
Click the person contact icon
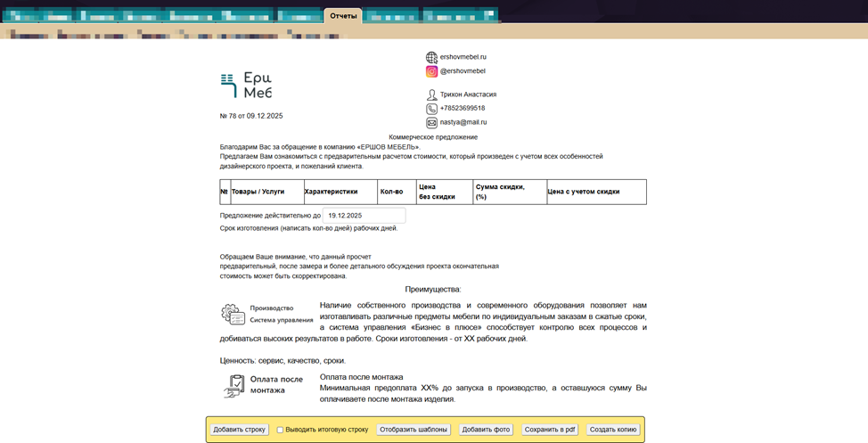(x=431, y=94)
